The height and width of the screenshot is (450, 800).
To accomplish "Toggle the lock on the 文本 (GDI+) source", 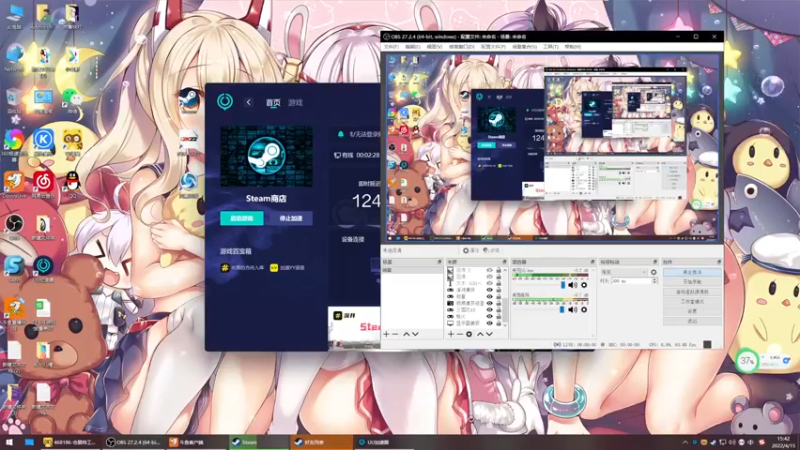I will (498, 283).
